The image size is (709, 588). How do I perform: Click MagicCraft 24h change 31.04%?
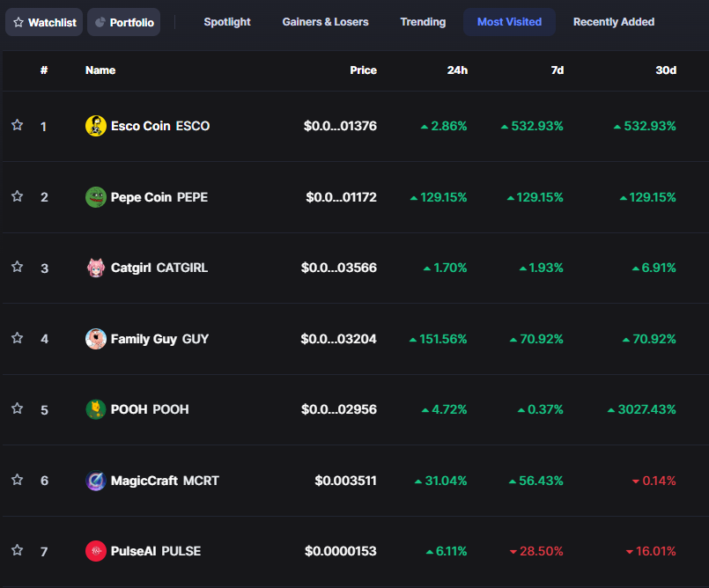[441, 481]
